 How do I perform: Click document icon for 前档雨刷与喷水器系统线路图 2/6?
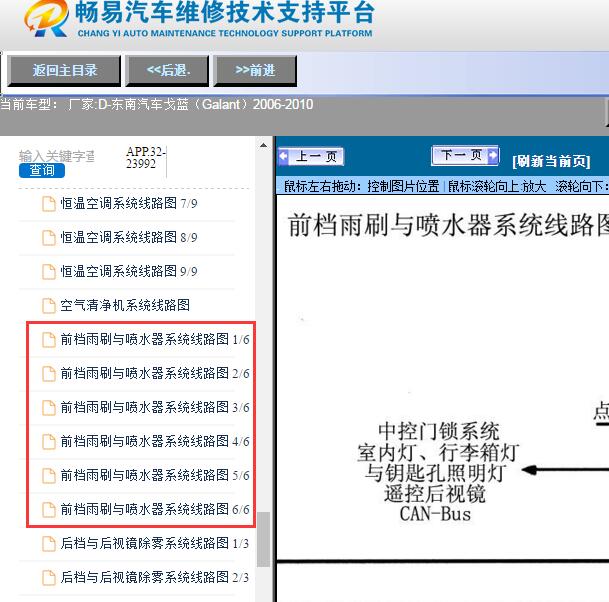49,374
